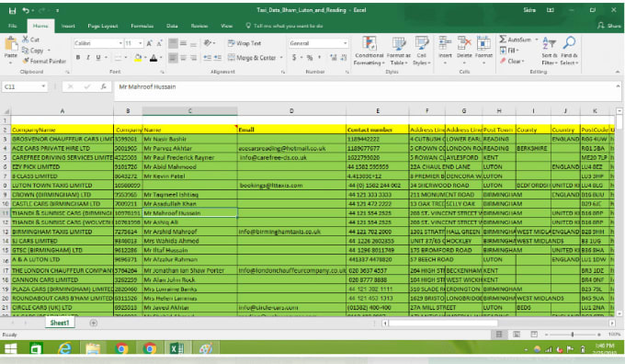Switch to the Page Layout tab

pyautogui.click(x=103, y=26)
